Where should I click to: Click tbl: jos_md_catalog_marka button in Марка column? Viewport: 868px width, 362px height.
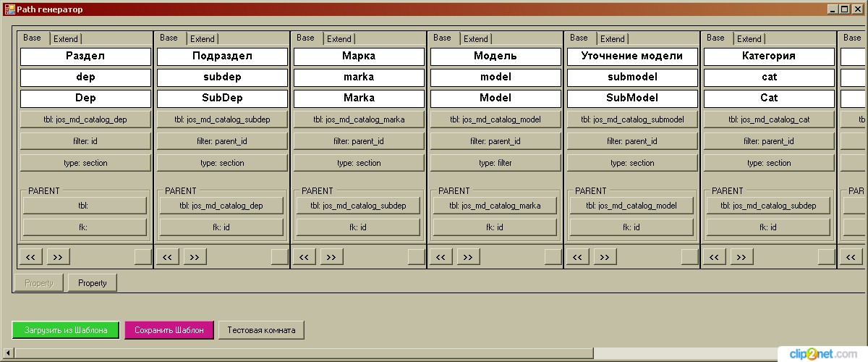click(x=359, y=119)
